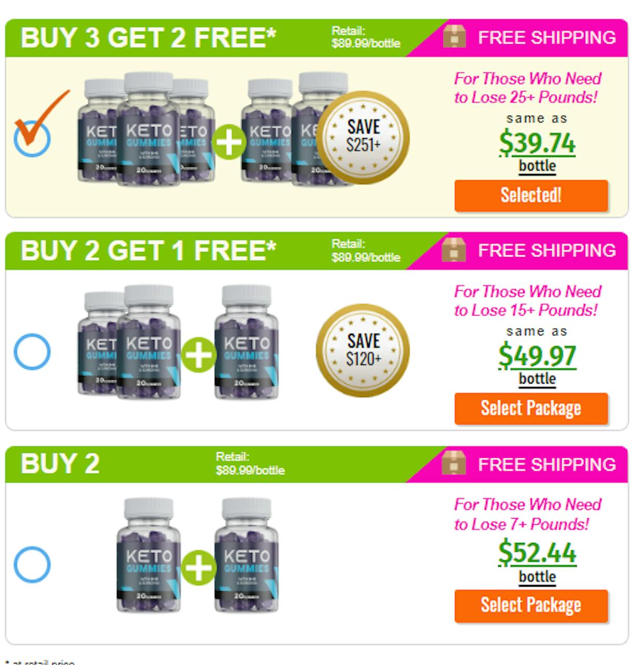Click the shipping box icon in first package

[x=454, y=37]
